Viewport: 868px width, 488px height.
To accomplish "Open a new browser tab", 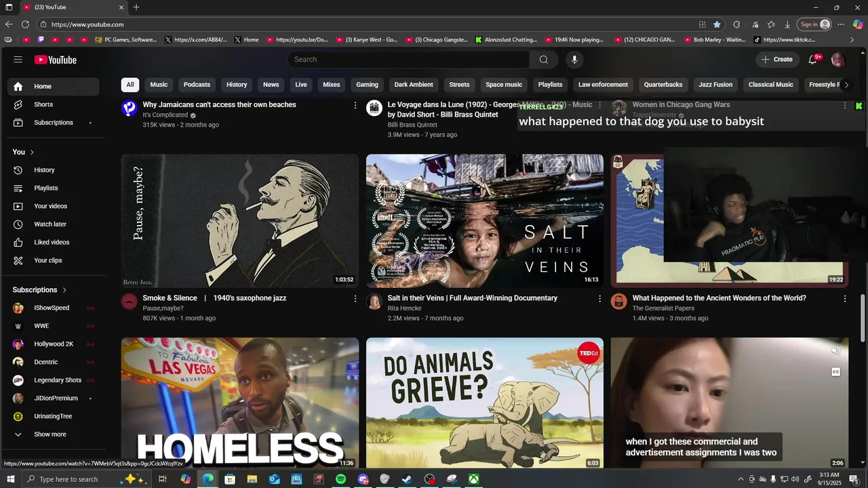I will [136, 7].
